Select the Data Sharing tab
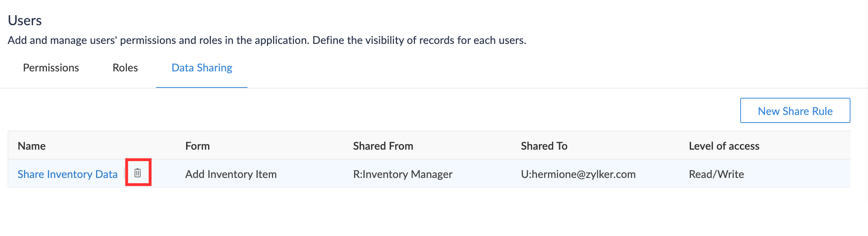 202,68
